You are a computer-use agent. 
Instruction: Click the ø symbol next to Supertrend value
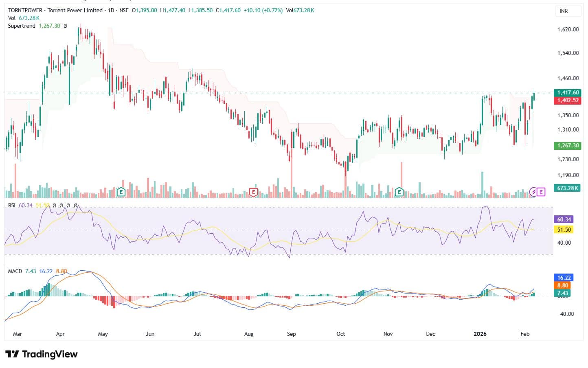tap(65, 26)
